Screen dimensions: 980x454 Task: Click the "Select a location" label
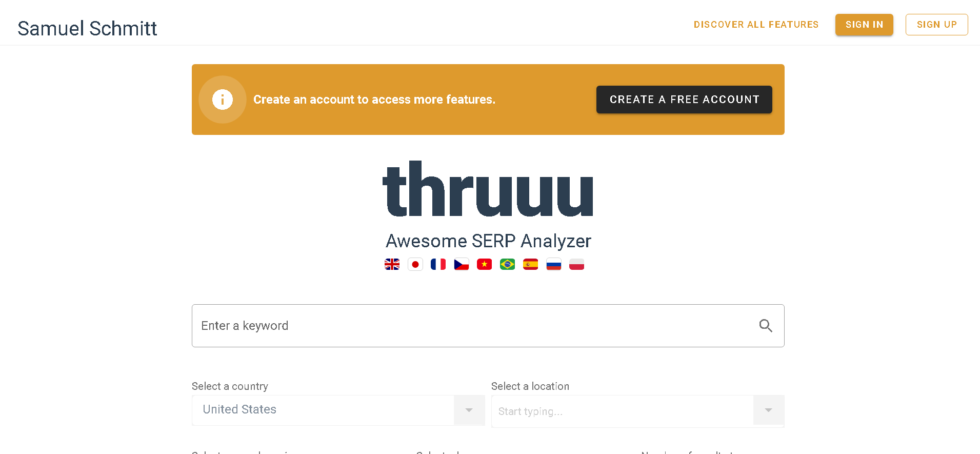(530, 386)
